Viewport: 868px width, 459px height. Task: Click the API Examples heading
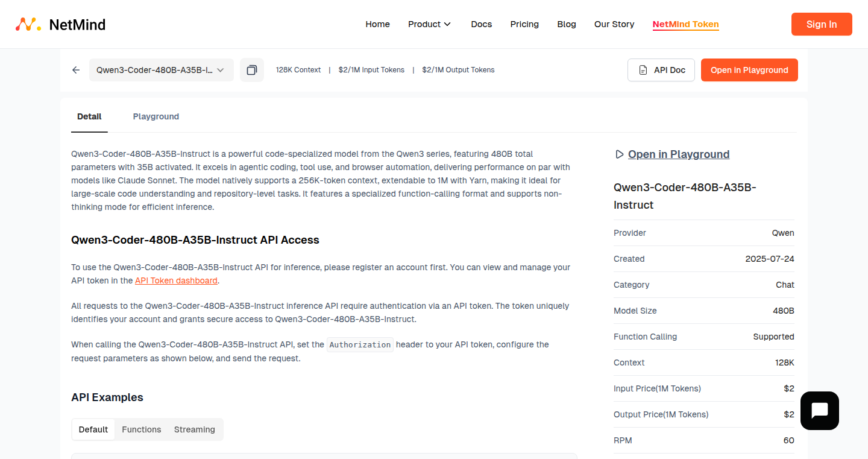coord(107,397)
